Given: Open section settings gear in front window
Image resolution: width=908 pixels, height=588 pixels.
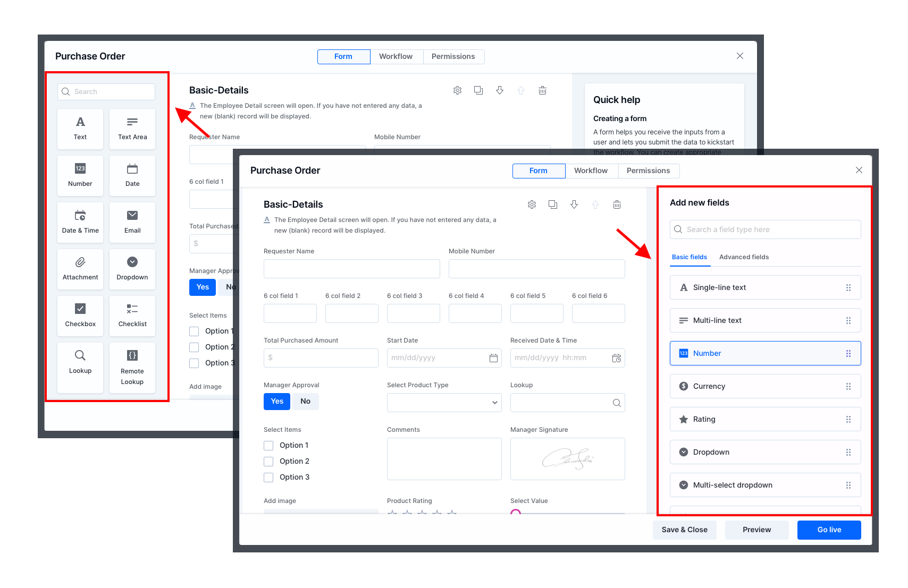Looking at the screenshot, I should (x=532, y=204).
